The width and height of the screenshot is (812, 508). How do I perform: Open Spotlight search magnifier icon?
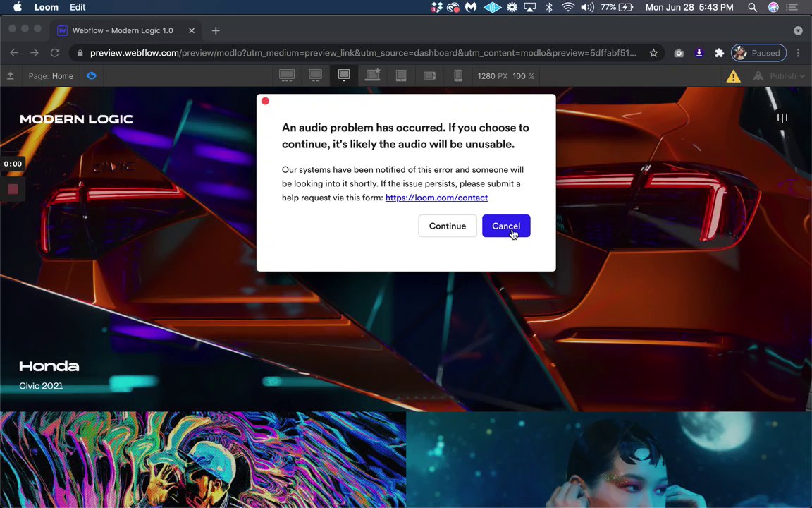pyautogui.click(x=753, y=7)
